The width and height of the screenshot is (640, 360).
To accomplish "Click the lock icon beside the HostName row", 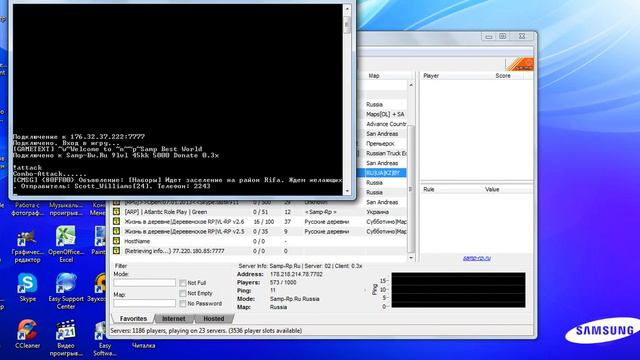I will click(x=116, y=241).
